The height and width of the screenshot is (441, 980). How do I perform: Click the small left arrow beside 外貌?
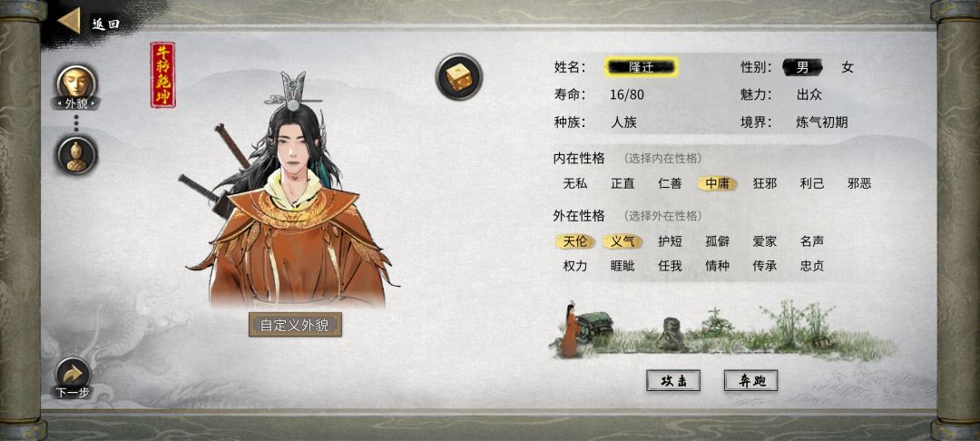[59, 103]
